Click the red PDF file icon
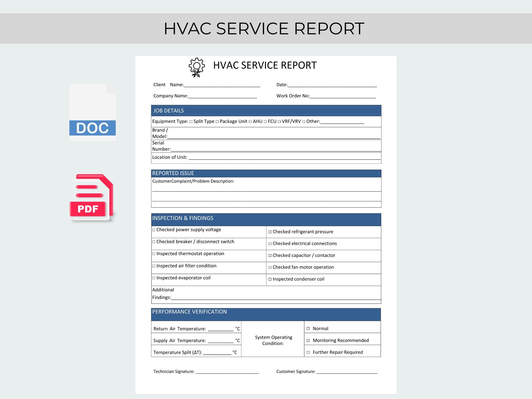The width and height of the screenshot is (532, 399). point(92,198)
